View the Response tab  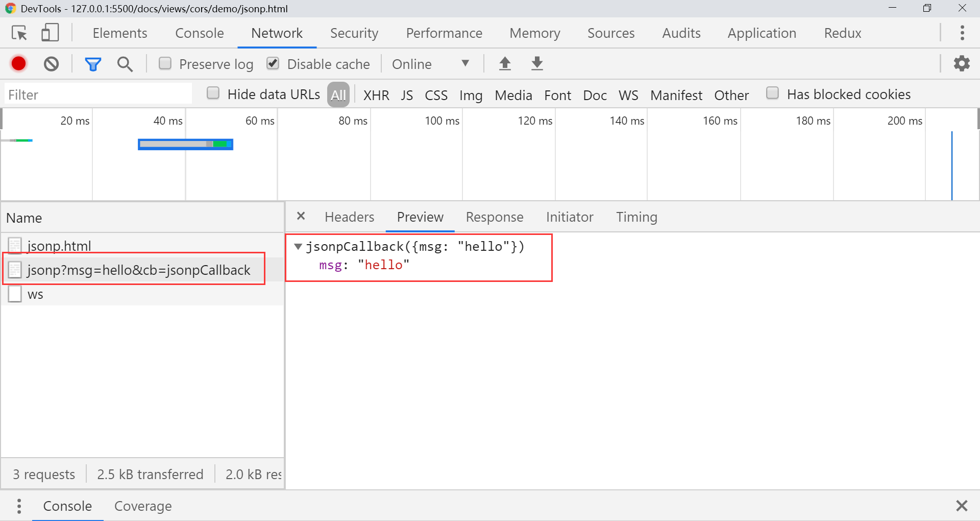click(x=495, y=217)
